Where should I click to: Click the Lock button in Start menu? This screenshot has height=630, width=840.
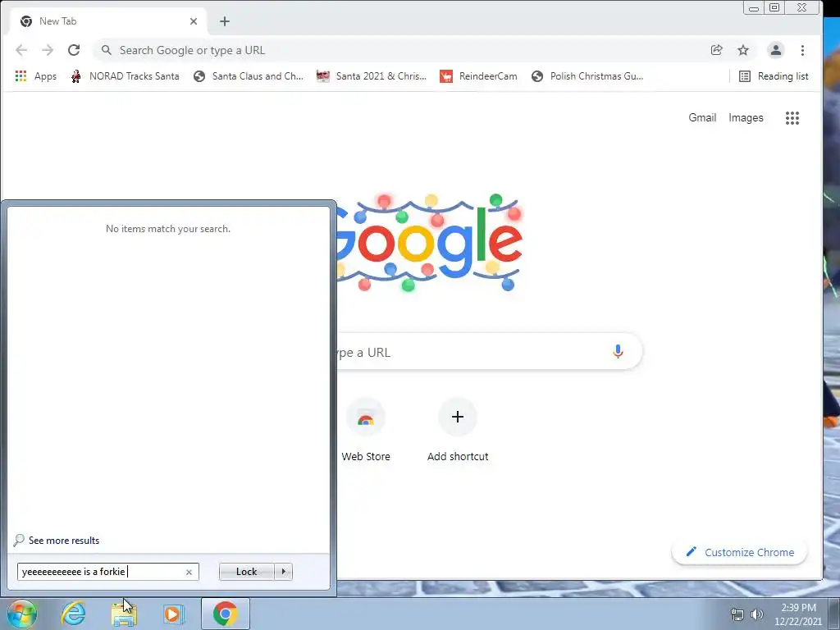246,572
